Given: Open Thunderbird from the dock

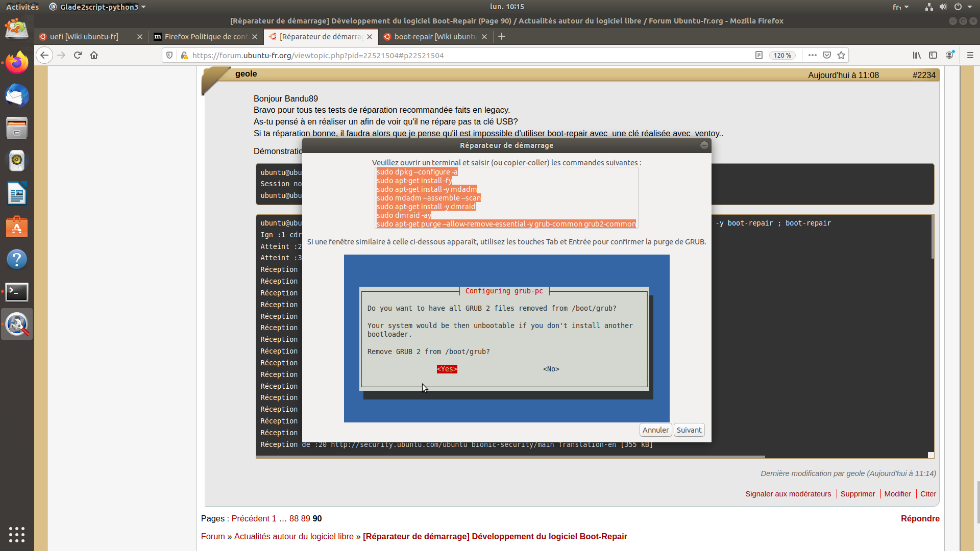Looking at the screenshot, I should click(x=17, y=96).
